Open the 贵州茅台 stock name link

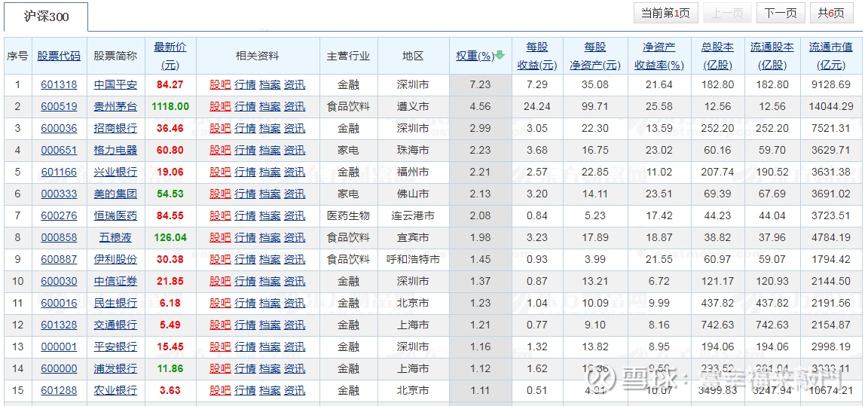[115, 107]
